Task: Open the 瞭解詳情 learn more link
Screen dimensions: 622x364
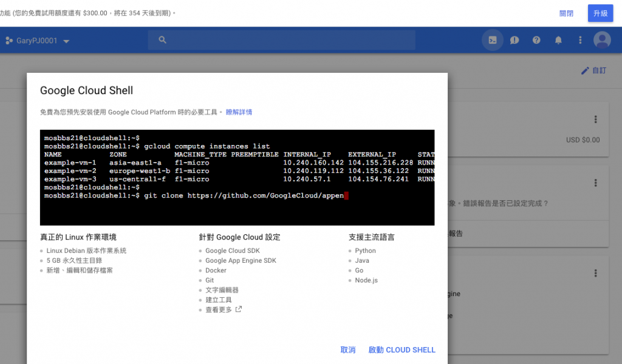Action: pyautogui.click(x=239, y=112)
